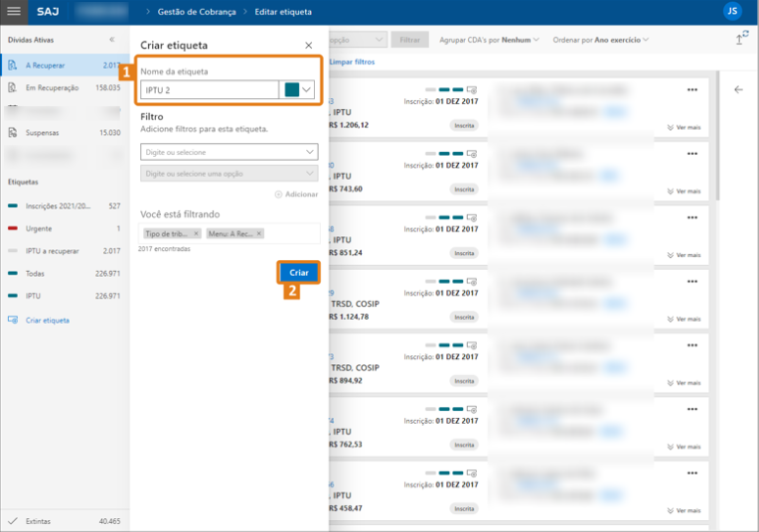Remove the 'Menu: A Rec...' filter chip

tap(259, 233)
